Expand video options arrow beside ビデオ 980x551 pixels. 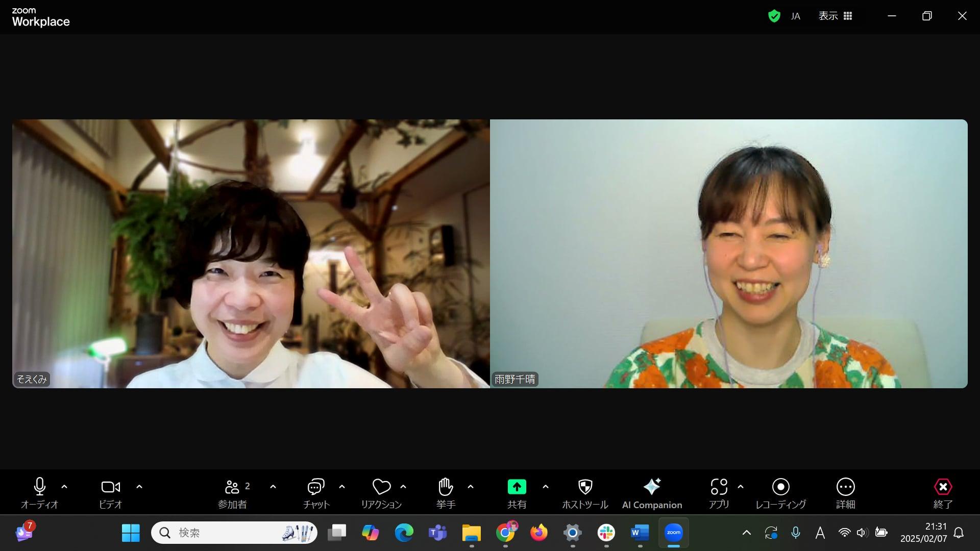click(x=139, y=487)
